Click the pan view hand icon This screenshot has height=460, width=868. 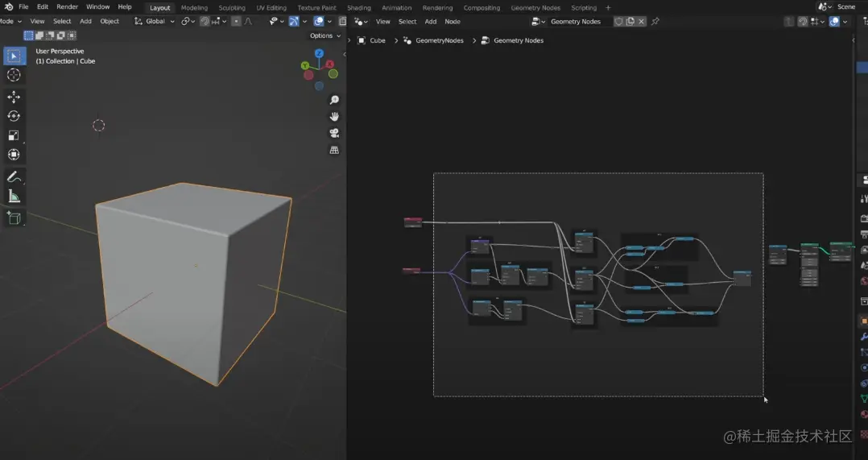click(x=334, y=117)
